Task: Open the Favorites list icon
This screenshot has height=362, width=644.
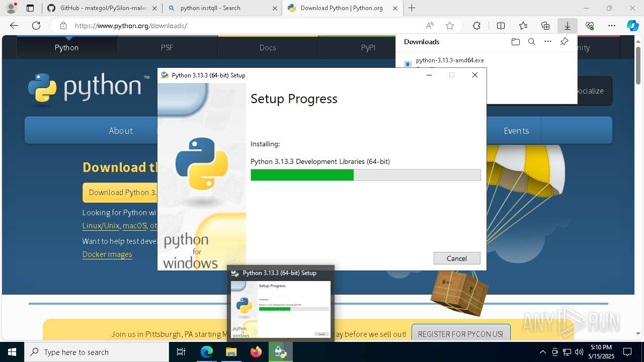Action: coord(523,26)
